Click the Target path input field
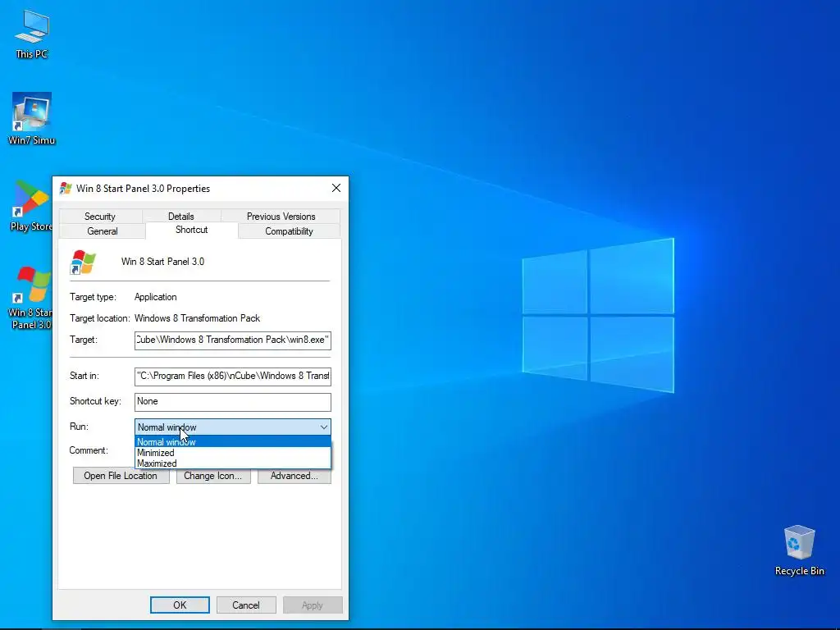Screen dimensions: 840x630 [x=232, y=340]
